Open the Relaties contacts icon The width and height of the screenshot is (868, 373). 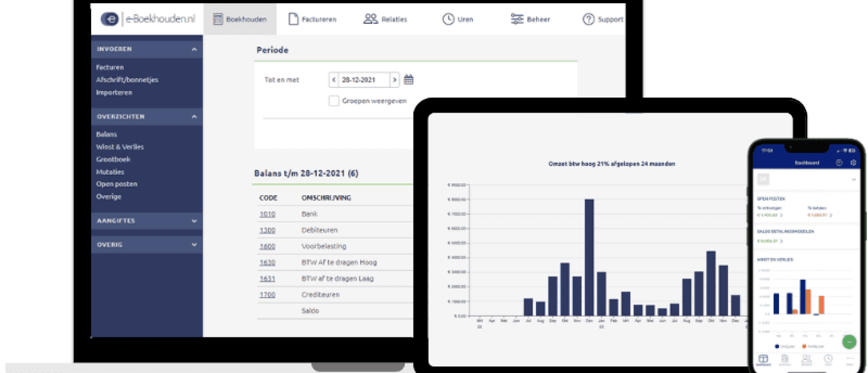[x=371, y=19]
